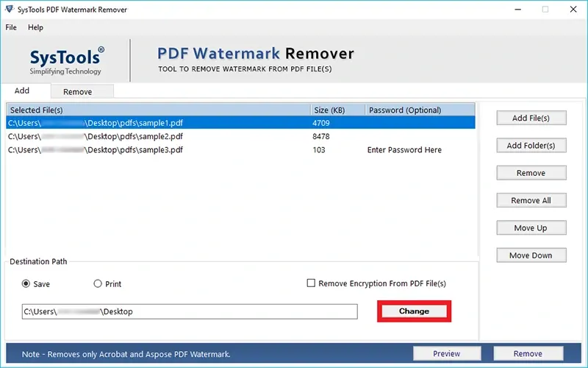The height and width of the screenshot is (368, 588).
Task: Click the Remove button in the side panel
Action: click(531, 173)
